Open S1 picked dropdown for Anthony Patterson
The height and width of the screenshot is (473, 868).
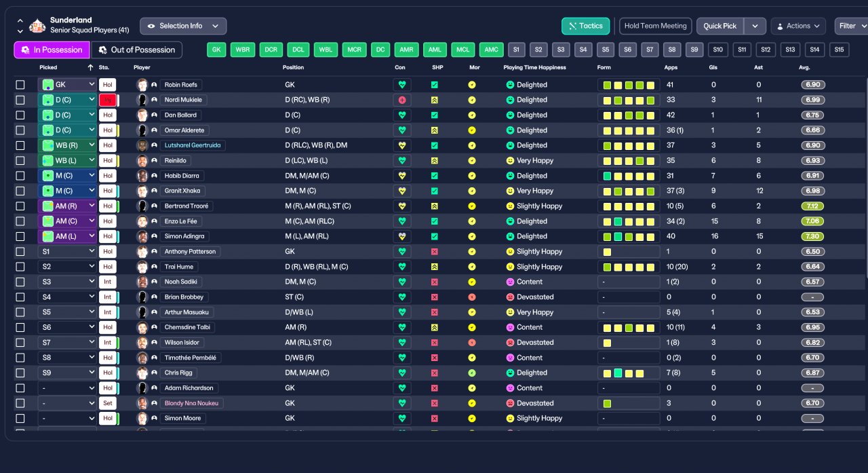tap(68, 252)
